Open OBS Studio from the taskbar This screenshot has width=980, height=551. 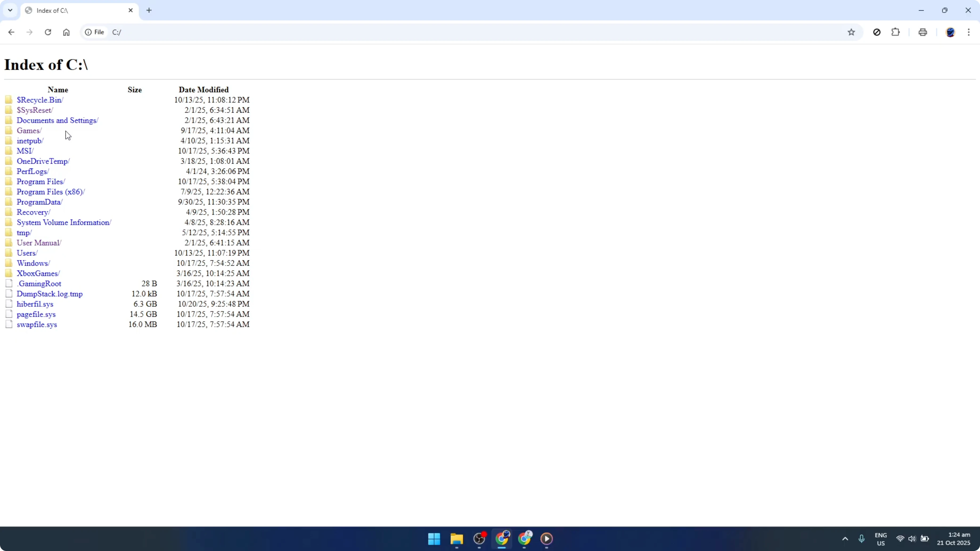[479, 539]
